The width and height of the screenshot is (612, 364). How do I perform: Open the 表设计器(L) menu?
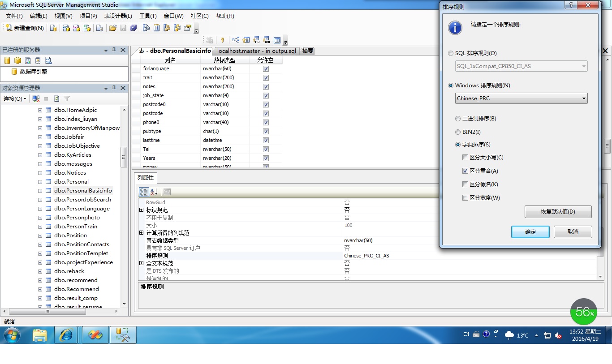pos(118,16)
